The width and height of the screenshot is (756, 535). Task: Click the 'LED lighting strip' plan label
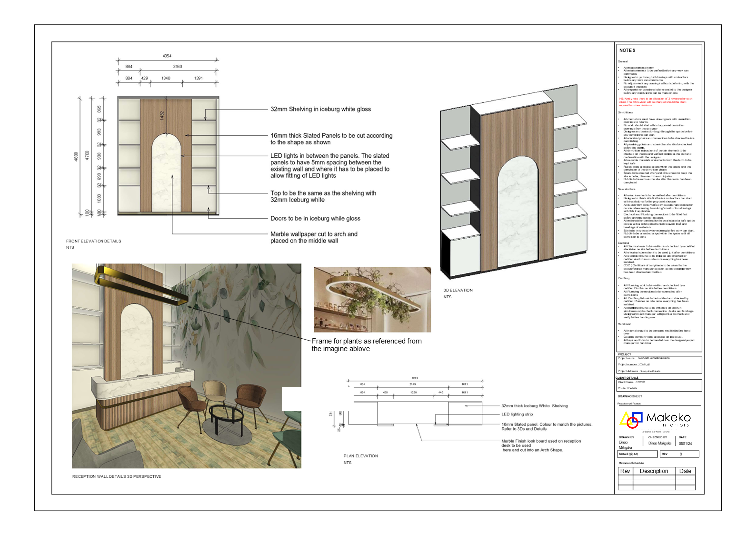click(x=517, y=414)
